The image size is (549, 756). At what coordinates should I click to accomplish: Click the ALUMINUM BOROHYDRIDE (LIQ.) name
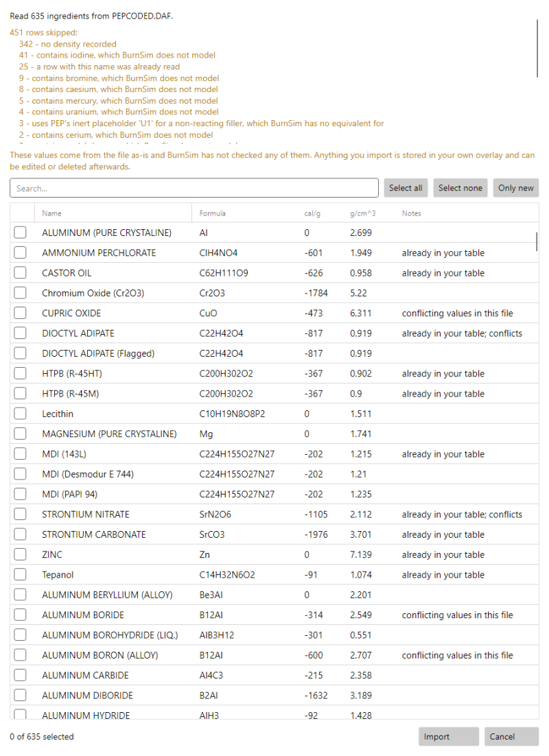point(110,635)
